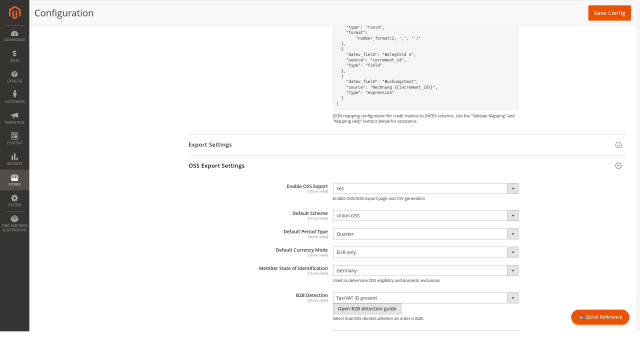640x360 pixels.
Task: Open the Catalog sidebar menu
Action: [15, 77]
